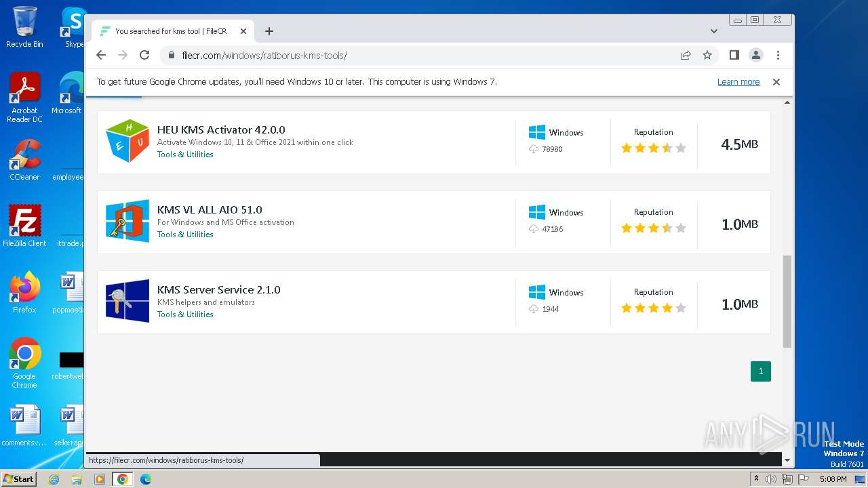This screenshot has width=868, height=488.
Task: Click the download cloud icon beside 78980
Action: click(x=534, y=149)
